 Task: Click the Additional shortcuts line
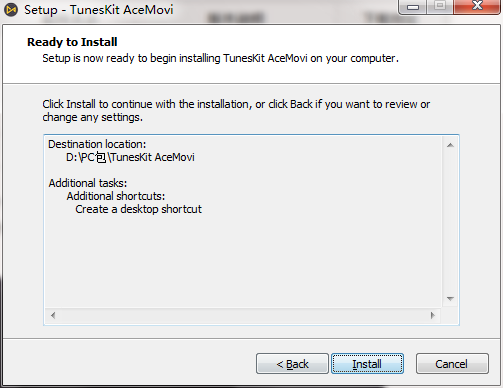(x=116, y=196)
